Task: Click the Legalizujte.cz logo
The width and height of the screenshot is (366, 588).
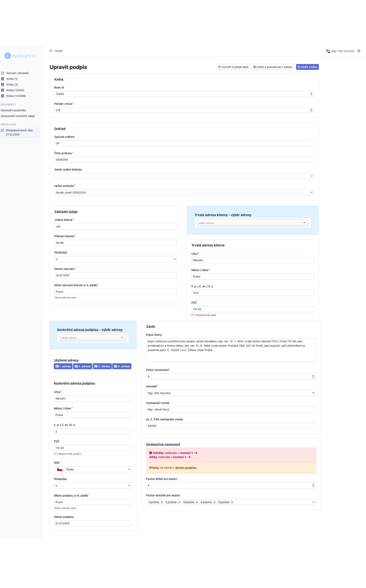Action: 21,56
